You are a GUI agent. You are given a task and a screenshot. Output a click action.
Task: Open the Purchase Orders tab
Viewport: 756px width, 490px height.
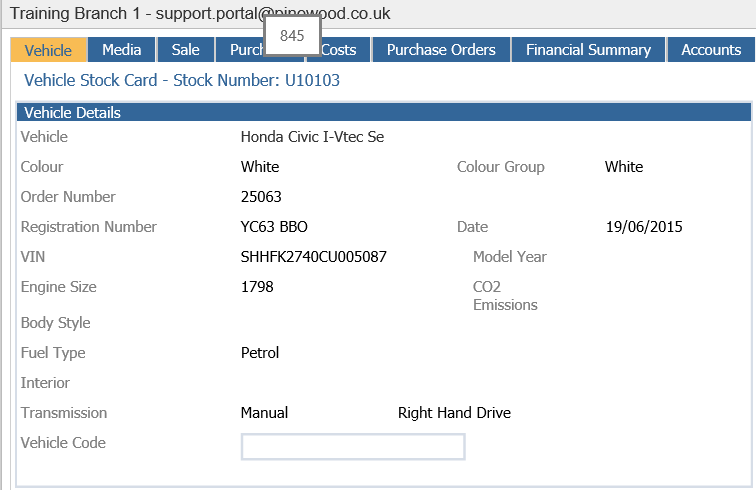pyautogui.click(x=441, y=50)
